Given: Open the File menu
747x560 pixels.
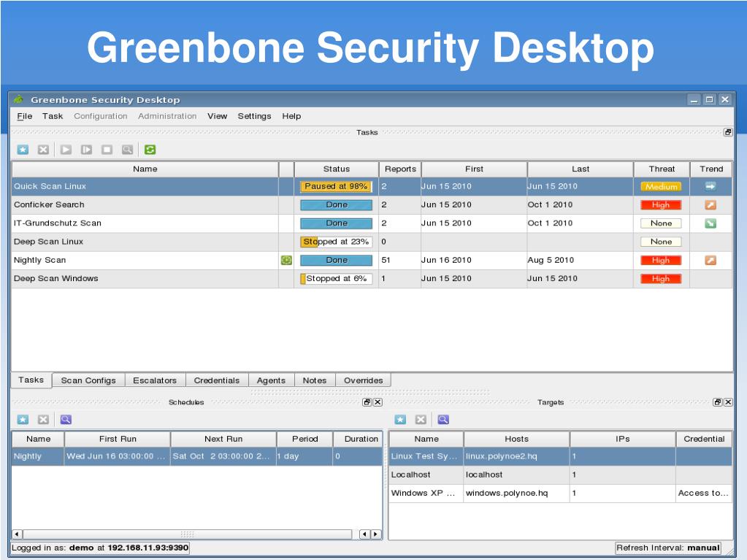Looking at the screenshot, I should [x=25, y=116].
